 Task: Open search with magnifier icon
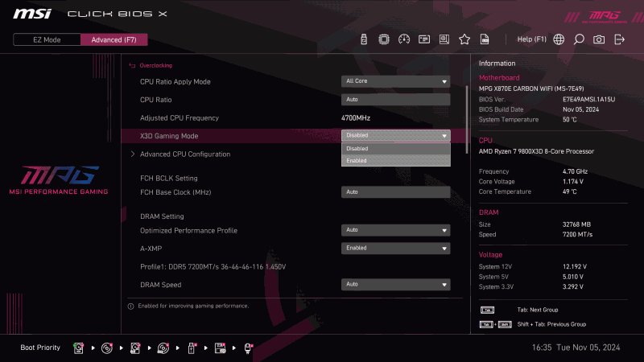pos(579,39)
